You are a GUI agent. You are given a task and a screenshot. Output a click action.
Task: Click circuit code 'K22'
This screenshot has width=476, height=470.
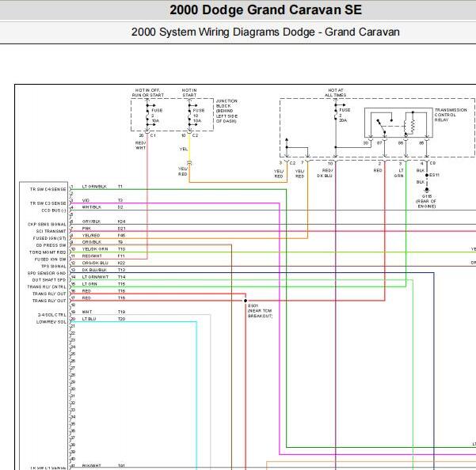(x=121, y=263)
